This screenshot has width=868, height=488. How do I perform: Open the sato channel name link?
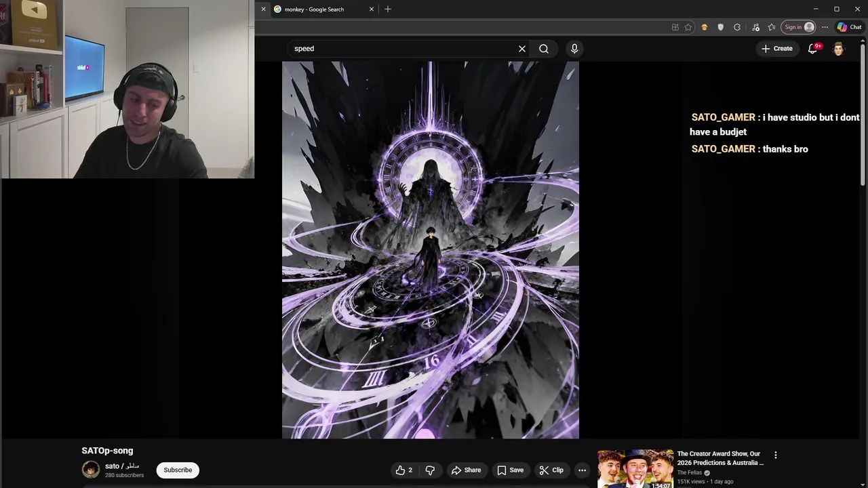(x=122, y=466)
